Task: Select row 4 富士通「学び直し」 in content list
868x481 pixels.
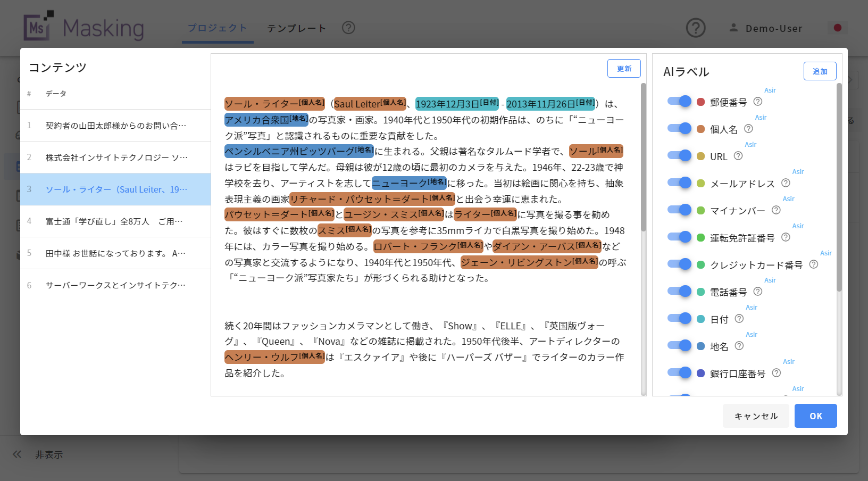Action: 115,221
